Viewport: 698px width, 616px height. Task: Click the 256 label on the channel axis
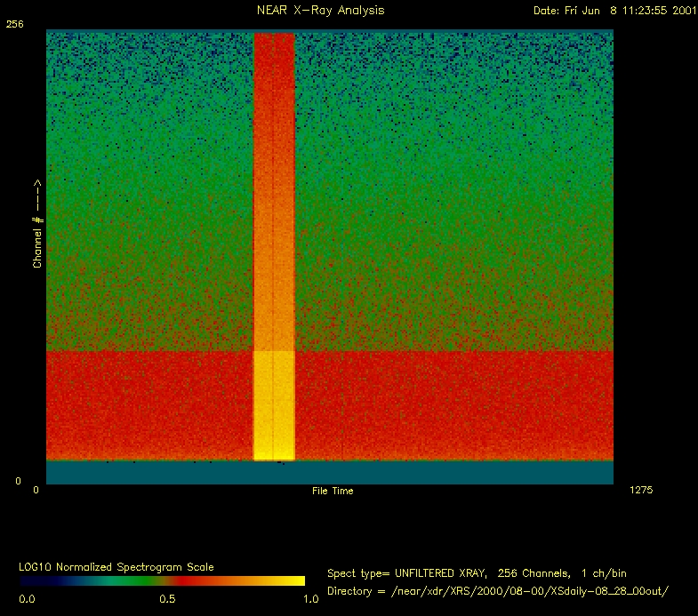[x=14, y=25]
